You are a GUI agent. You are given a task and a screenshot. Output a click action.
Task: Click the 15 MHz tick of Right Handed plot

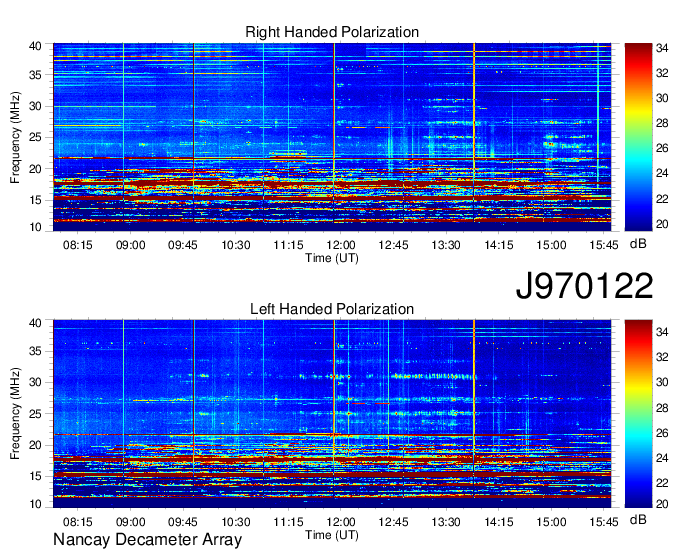click(x=35, y=200)
